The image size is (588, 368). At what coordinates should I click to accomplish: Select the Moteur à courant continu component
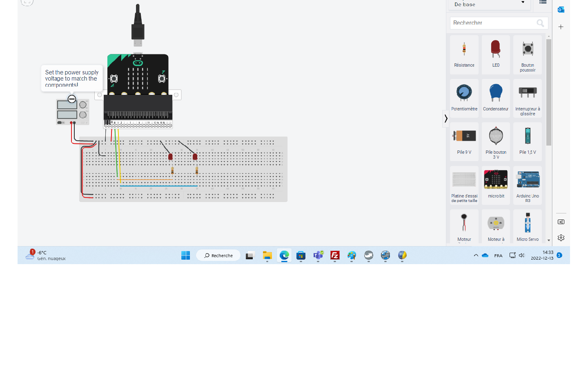click(x=496, y=227)
